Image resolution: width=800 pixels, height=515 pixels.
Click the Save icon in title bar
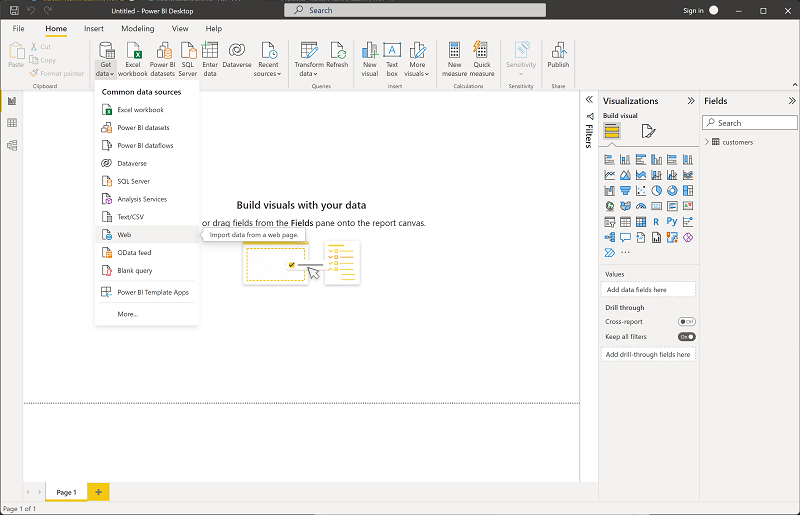(x=14, y=10)
